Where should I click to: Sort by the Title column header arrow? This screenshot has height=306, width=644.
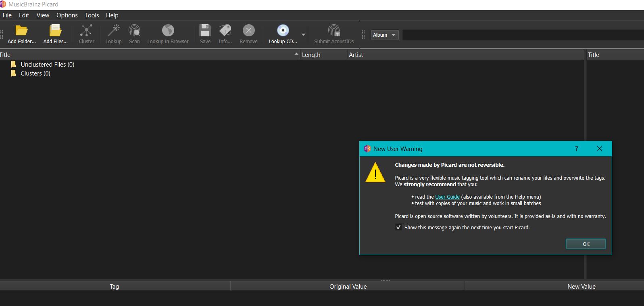click(296, 54)
